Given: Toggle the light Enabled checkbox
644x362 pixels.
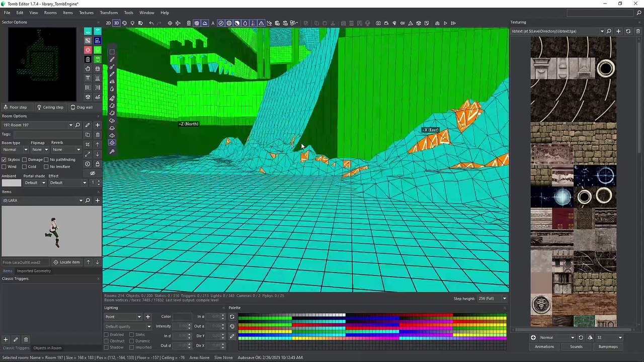Looking at the screenshot, I should click(106, 334).
